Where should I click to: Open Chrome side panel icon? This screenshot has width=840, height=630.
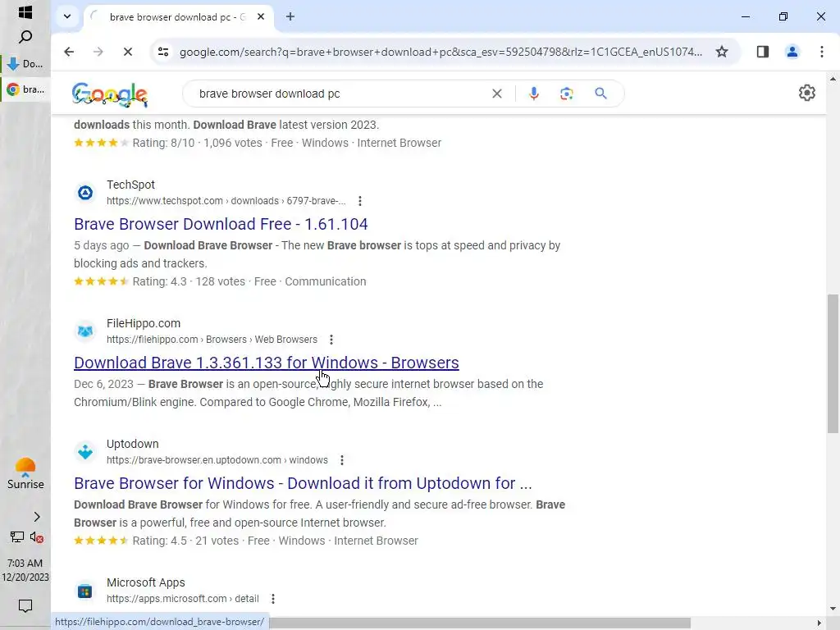[x=762, y=52]
